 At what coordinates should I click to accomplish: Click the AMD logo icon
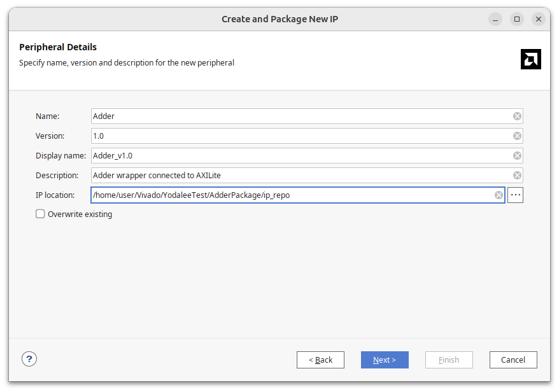[x=530, y=59]
